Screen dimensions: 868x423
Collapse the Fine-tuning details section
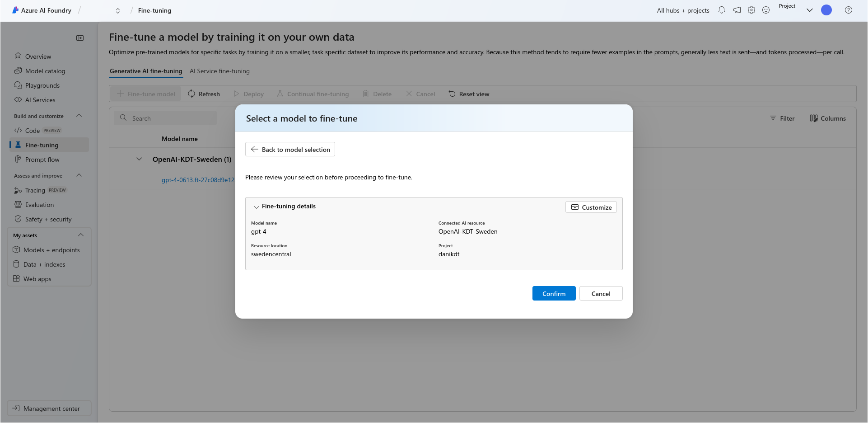pos(256,207)
